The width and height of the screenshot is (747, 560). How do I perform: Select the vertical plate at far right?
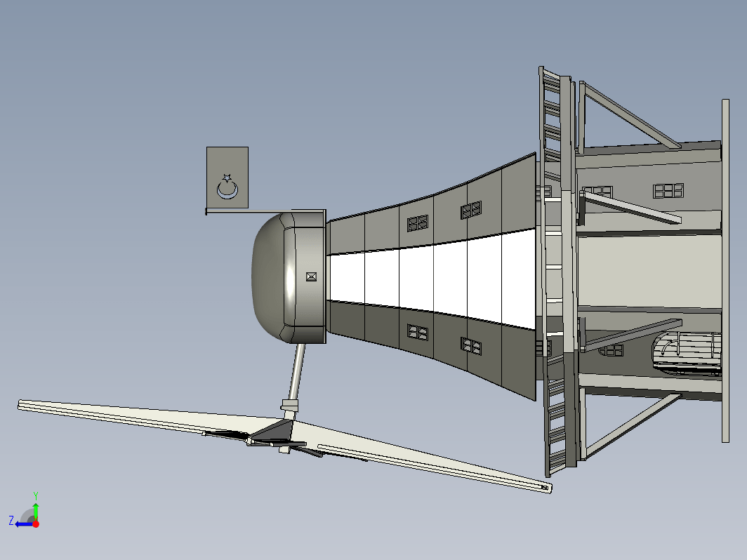coord(725,270)
